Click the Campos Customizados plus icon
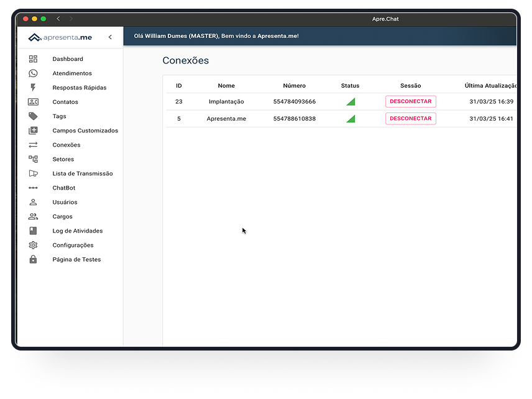The height and width of the screenshot is (399, 532). click(x=33, y=131)
